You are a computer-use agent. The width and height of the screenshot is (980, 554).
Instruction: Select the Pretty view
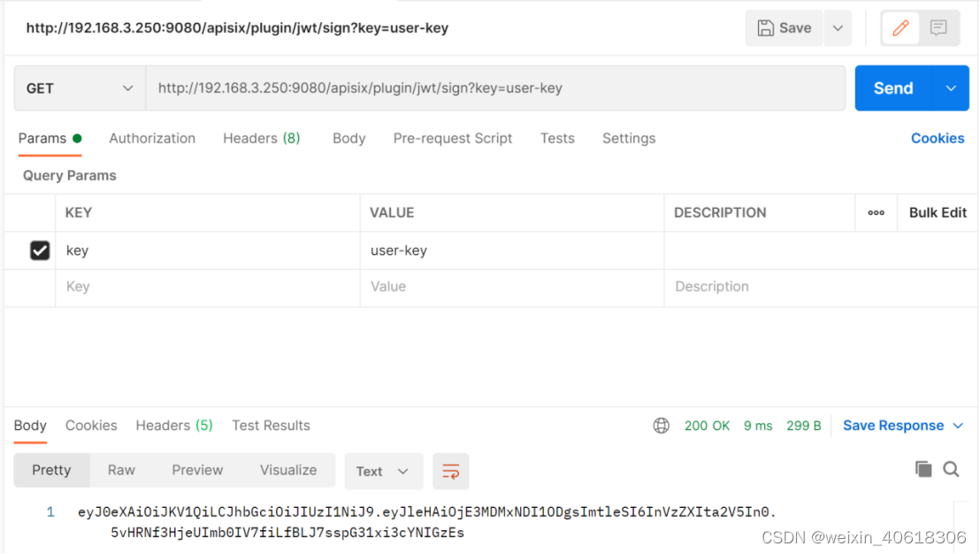point(51,471)
